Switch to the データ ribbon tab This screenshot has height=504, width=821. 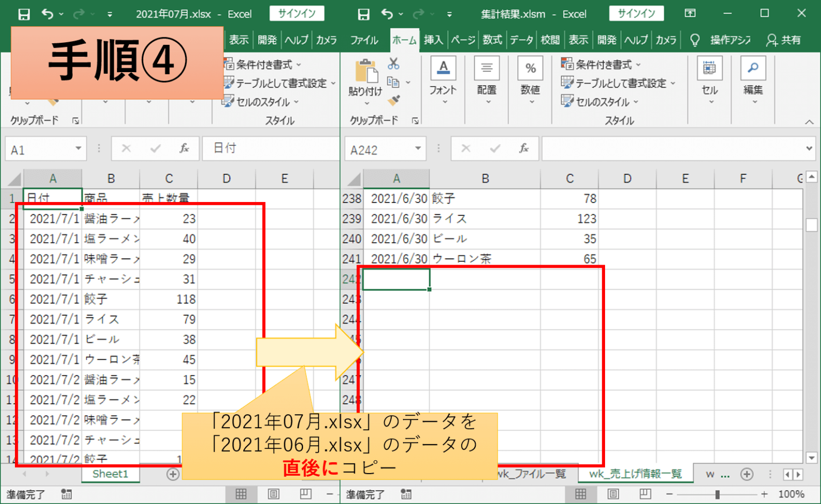click(x=521, y=40)
